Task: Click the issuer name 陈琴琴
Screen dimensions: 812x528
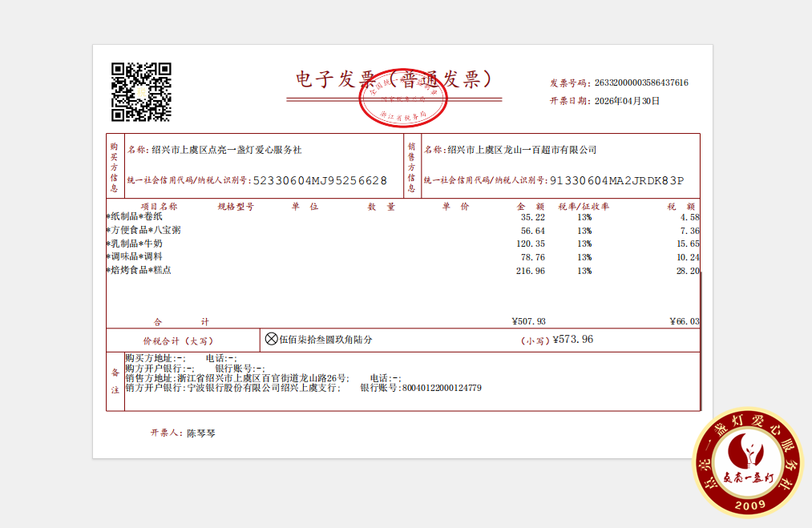Action: 201,433
